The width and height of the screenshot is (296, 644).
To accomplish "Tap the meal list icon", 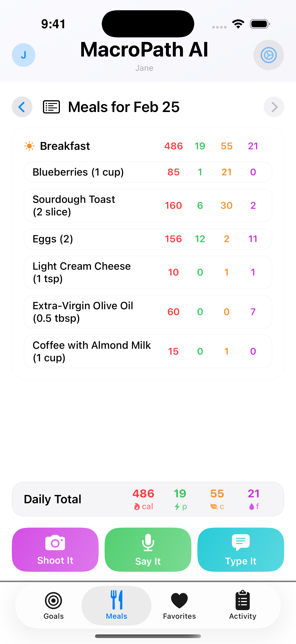I will (52, 107).
